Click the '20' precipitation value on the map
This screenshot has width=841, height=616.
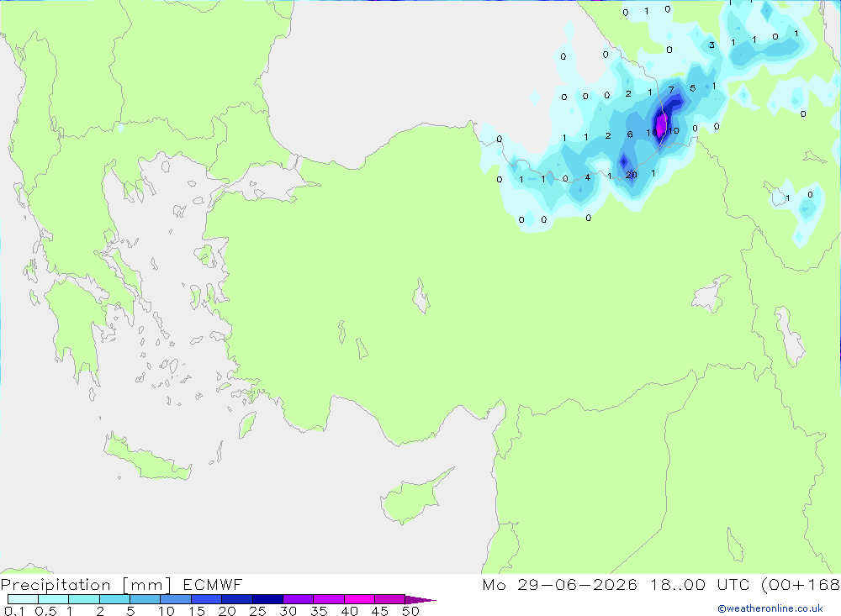pos(632,175)
